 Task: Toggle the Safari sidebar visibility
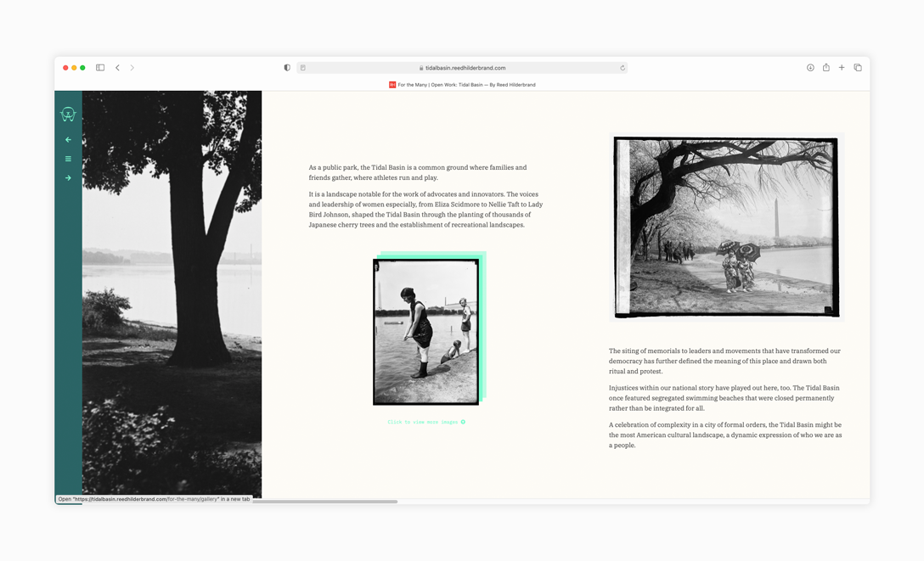(99, 67)
